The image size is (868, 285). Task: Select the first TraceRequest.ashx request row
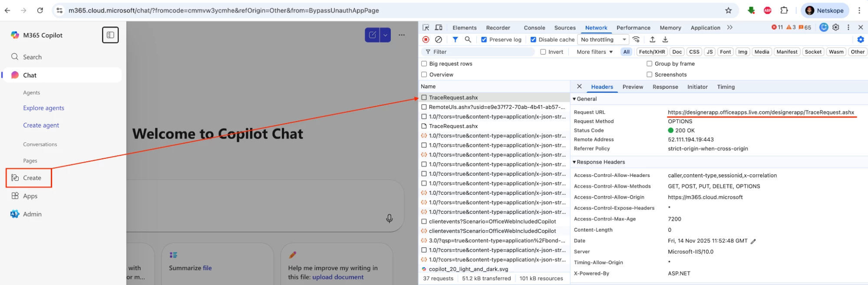tap(494, 98)
